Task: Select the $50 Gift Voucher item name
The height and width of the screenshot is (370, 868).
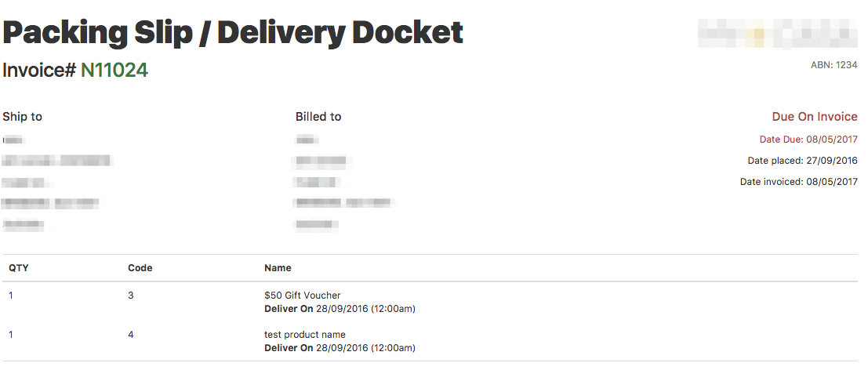Action: point(302,296)
